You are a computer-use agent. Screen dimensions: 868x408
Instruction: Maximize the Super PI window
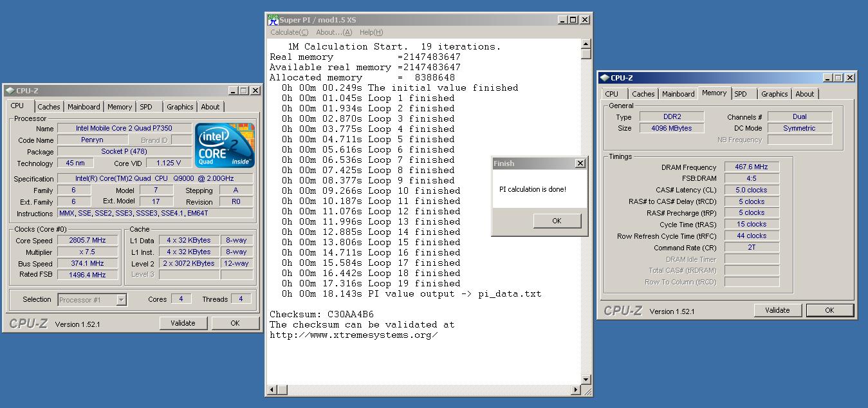[573, 20]
